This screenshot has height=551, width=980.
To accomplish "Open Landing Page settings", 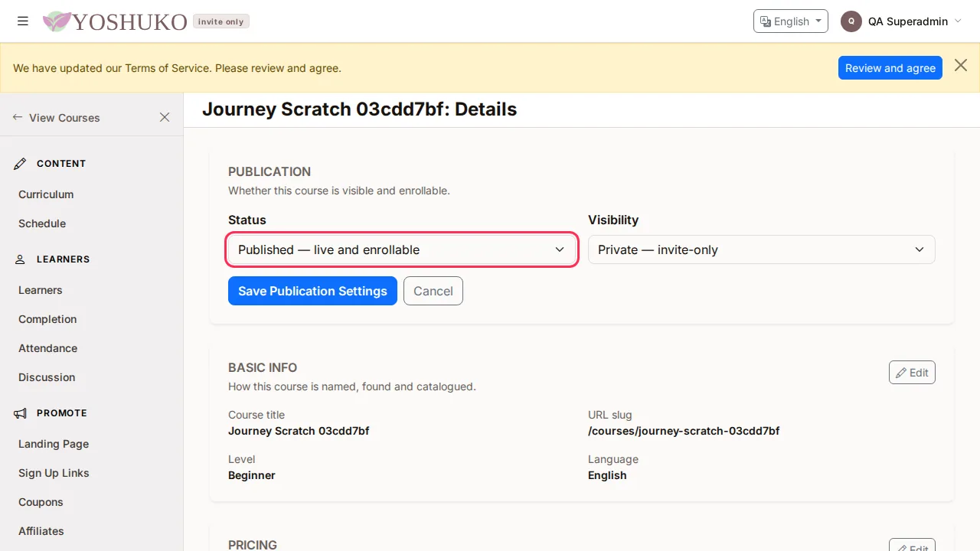I will click(x=54, y=444).
